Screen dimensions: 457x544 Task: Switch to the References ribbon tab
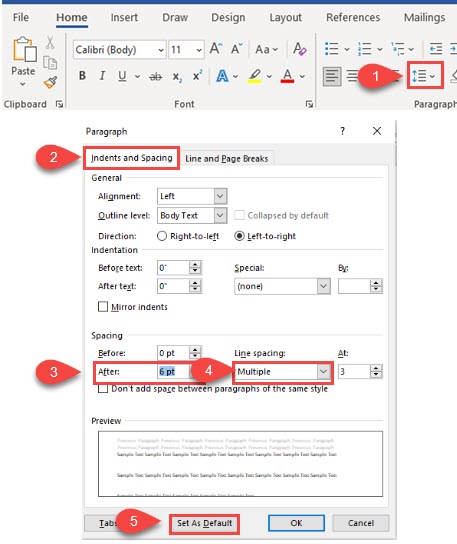tap(353, 17)
